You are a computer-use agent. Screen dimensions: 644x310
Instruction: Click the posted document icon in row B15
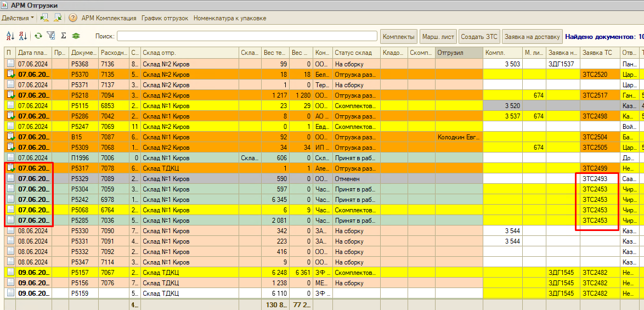tap(10, 137)
